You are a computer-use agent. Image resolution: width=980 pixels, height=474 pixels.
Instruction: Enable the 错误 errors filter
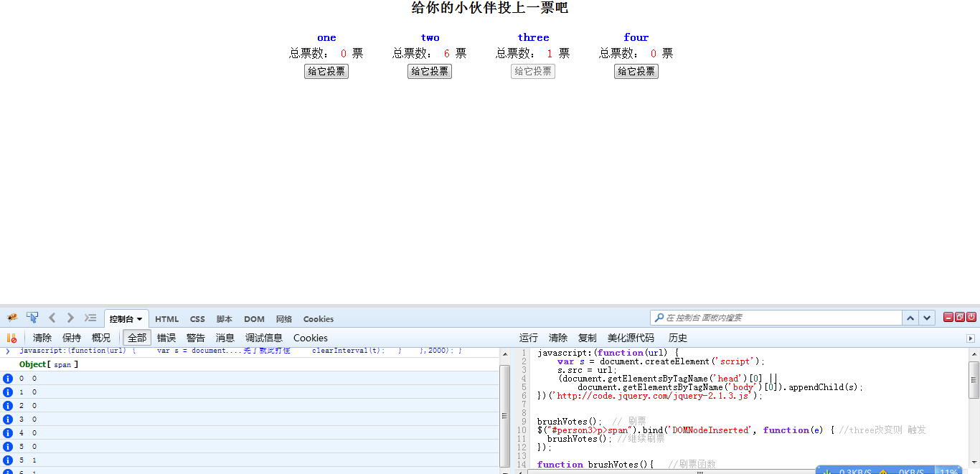coord(166,338)
